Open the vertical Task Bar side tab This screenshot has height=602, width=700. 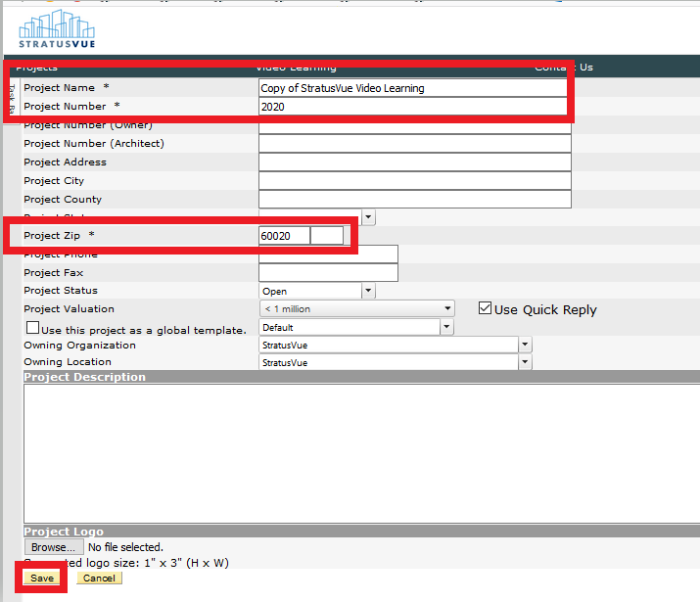coord(12,99)
